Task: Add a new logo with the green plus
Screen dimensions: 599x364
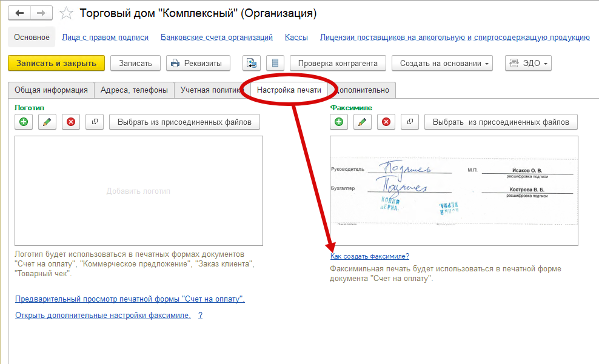Action: tap(23, 121)
